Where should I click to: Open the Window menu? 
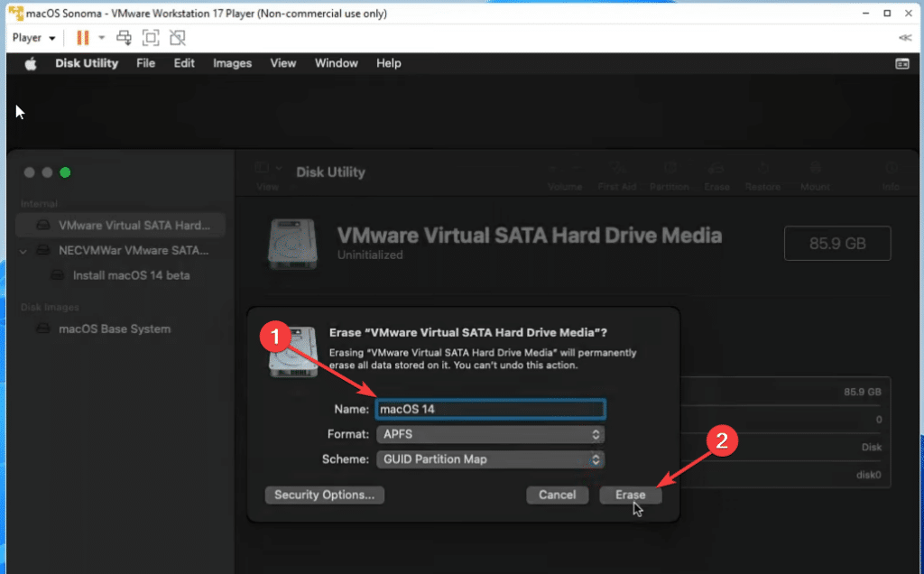click(x=336, y=63)
